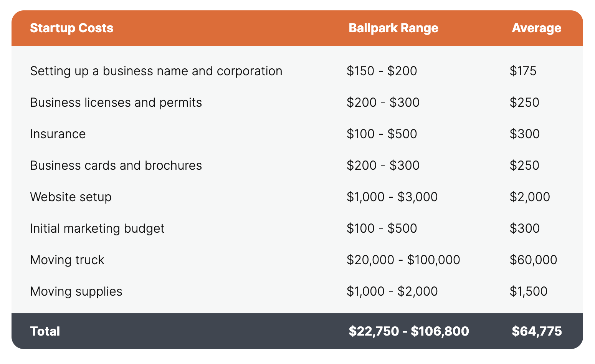Click the Business licenses and permits label

pyautogui.click(x=116, y=103)
